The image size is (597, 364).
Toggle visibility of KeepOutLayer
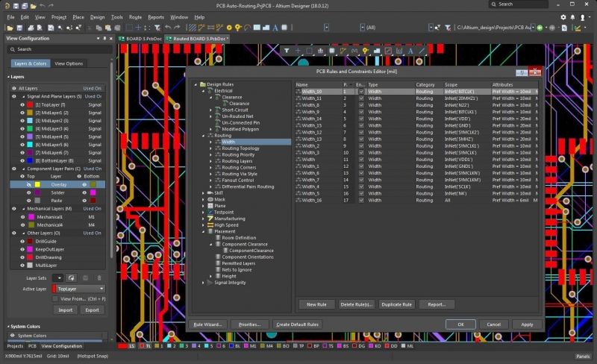[x=22, y=249]
